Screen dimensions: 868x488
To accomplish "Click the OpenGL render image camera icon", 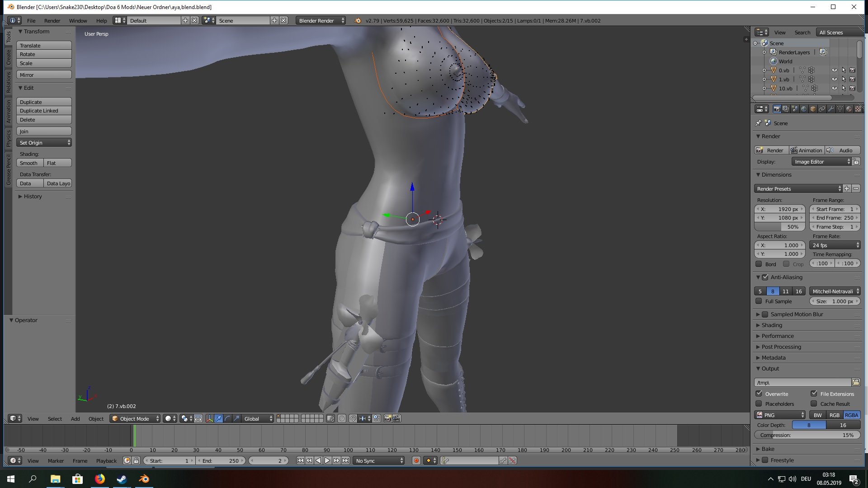I will pos(387,418).
